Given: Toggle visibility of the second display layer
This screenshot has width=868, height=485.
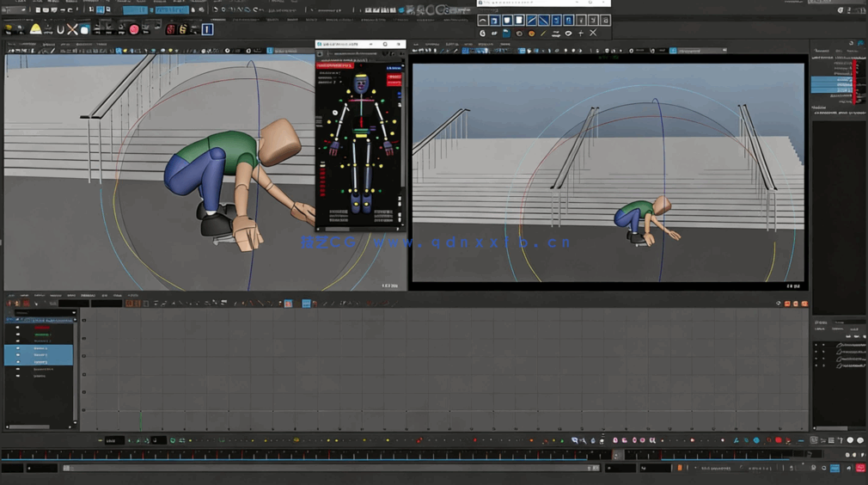Looking at the screenshot, I should click(816, 352).
